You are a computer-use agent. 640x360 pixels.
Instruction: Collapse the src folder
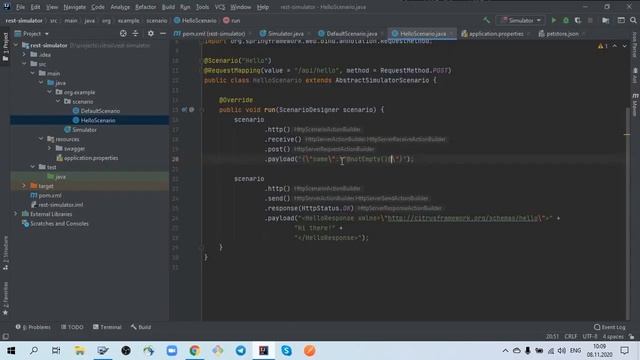[24, 64]
